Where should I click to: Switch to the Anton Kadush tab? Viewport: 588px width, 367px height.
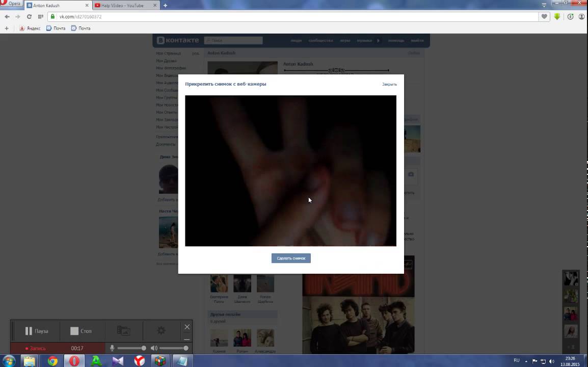(58, 6)
